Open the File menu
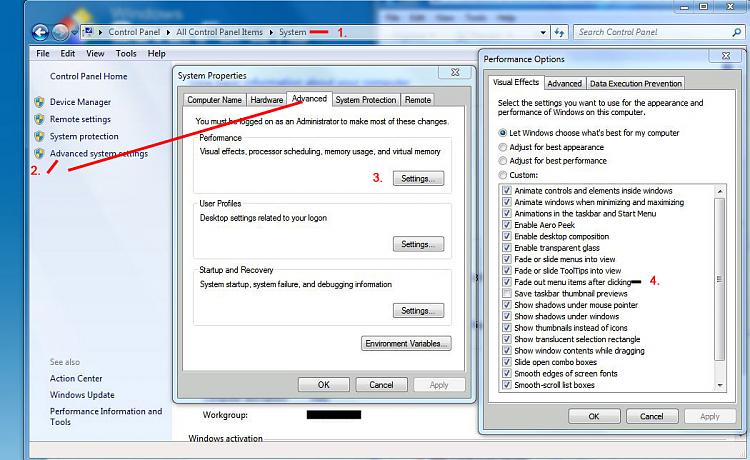This screenshot has width=750, height=460. point(43,54)
